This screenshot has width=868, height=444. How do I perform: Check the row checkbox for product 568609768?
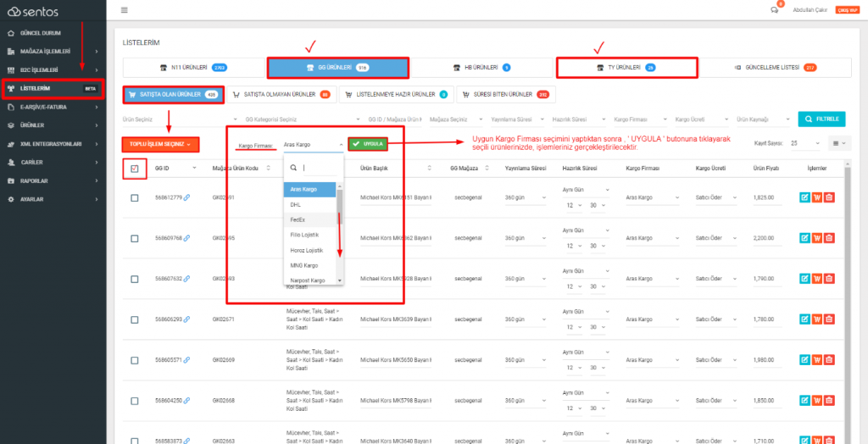point(135,238)
